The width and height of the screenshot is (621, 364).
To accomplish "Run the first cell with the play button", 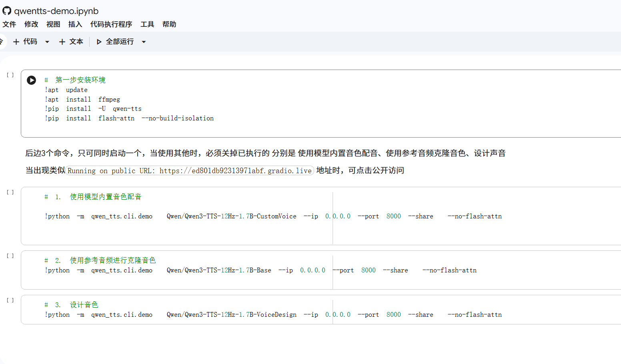I will (x=32, y=80).
